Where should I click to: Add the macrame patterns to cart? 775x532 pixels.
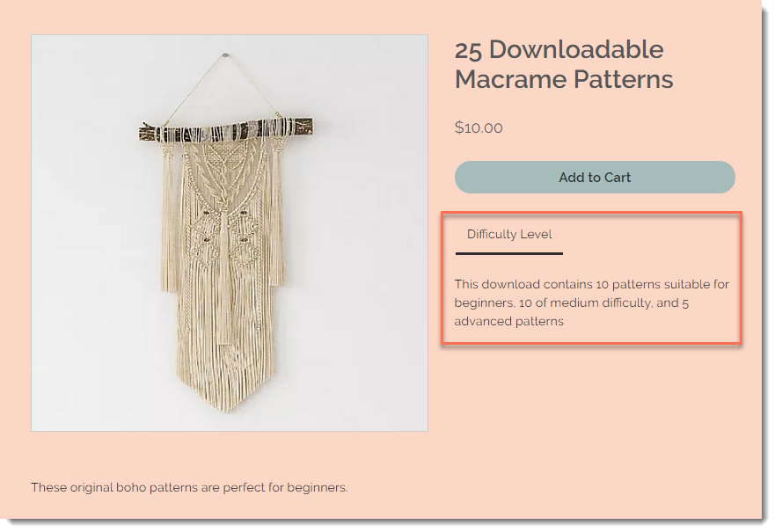595,177
